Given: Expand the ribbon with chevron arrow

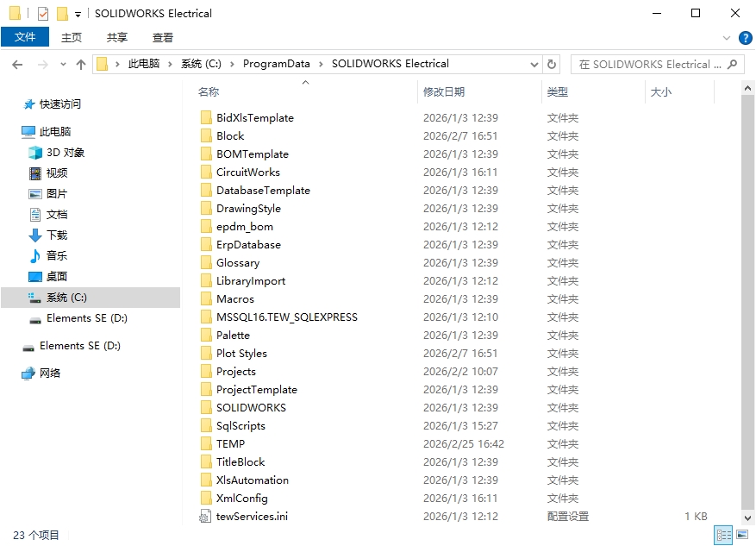Looking at the screenshot, I should (727, 37).
